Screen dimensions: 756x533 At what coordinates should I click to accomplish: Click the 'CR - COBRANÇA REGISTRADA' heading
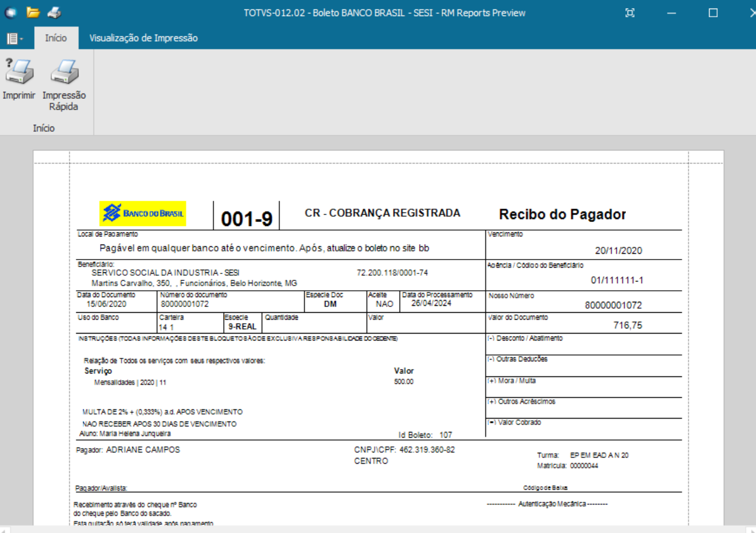pyautogui.click(x=383, y=213)
